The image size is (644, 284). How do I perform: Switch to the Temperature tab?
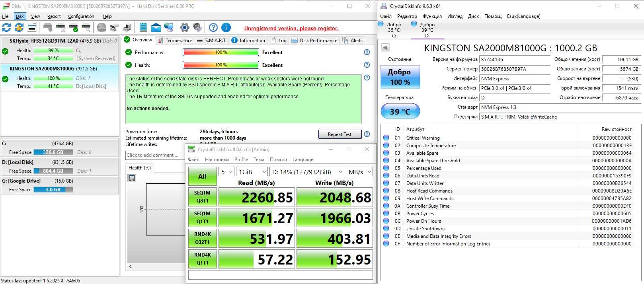click(175, 40)
